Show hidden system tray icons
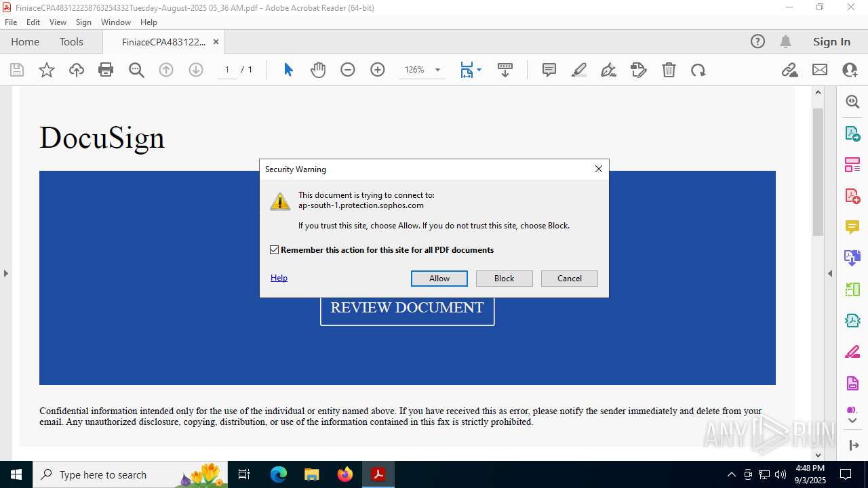This screenshot has height=488, width=868. tap(731, 474)
